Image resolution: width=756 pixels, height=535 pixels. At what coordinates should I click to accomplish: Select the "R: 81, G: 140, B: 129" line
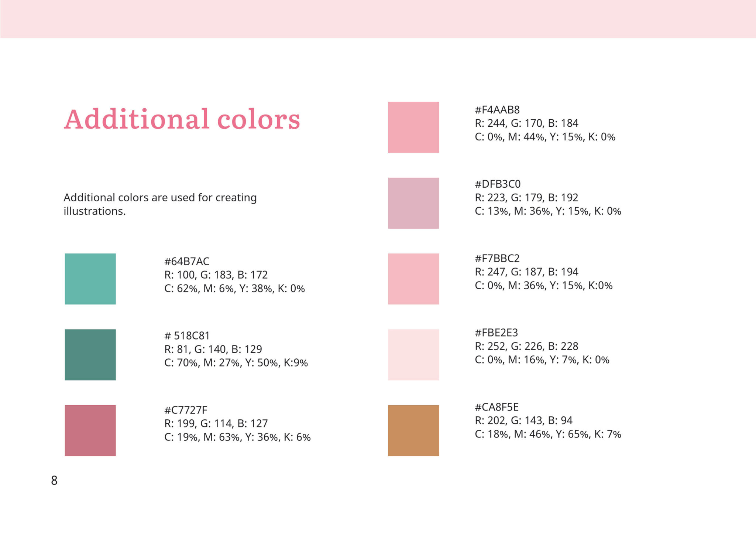coord(213,349)
